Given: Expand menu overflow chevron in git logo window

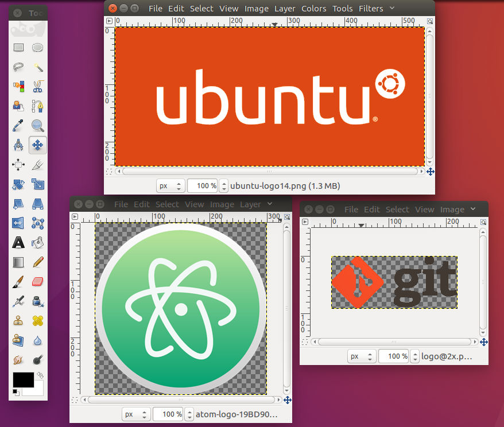Looking at the screenshot, I should [473, 209].
